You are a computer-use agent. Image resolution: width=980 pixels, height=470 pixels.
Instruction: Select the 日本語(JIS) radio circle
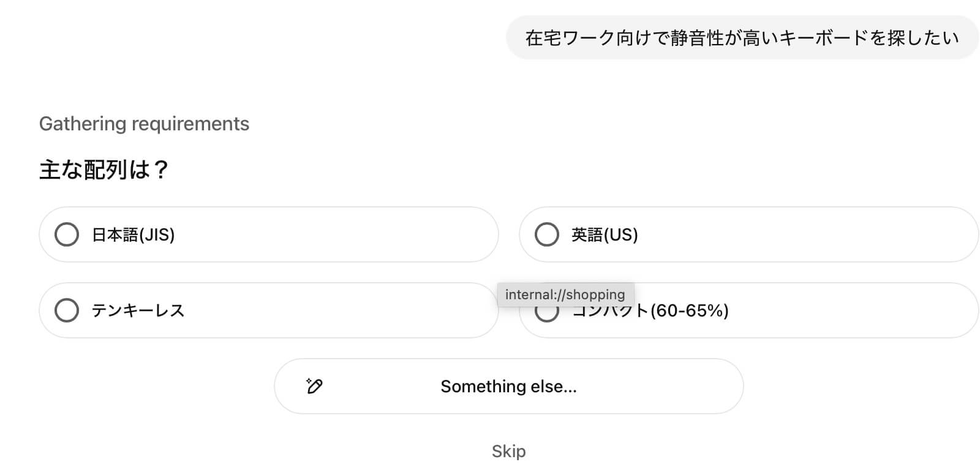click(x=67, y=234)
